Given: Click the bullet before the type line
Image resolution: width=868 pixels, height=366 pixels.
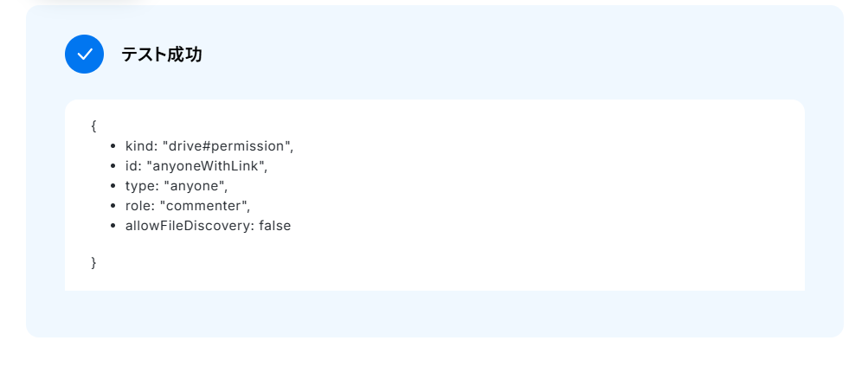Looking at the screenshot, I should click(114, 187).
